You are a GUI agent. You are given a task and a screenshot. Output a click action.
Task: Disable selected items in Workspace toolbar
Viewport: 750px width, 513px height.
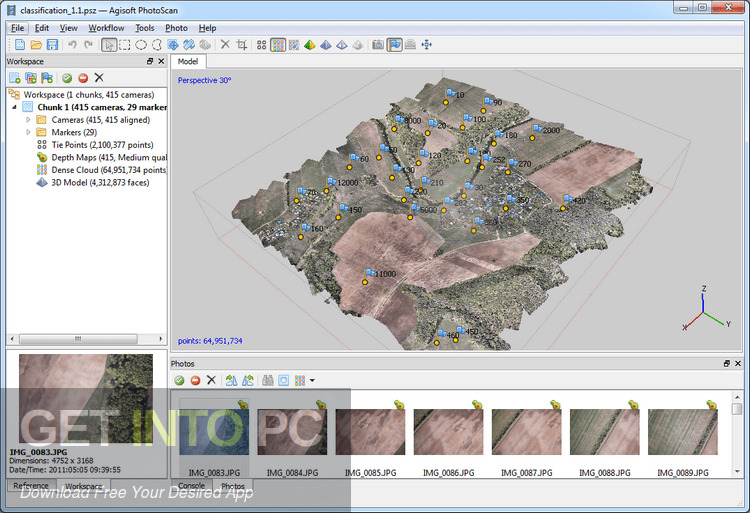tap(83, 77)
